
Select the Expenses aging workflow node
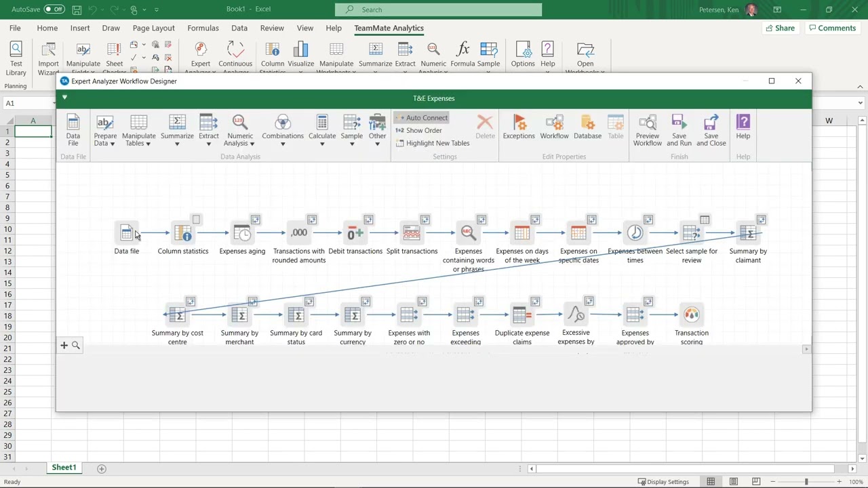[x=242, y=234]
